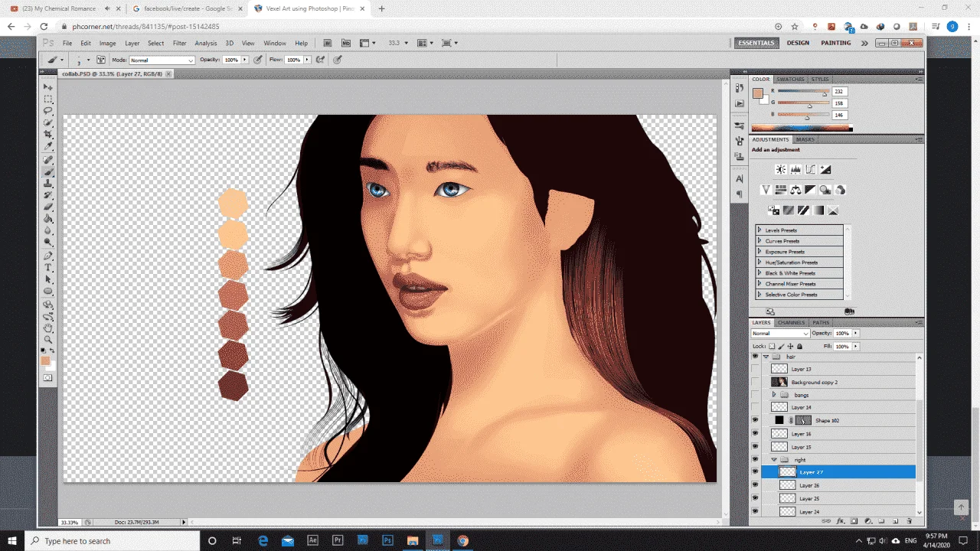Add a layer mask
Viewport: 980px width, 551px height.
click(854, 521)
